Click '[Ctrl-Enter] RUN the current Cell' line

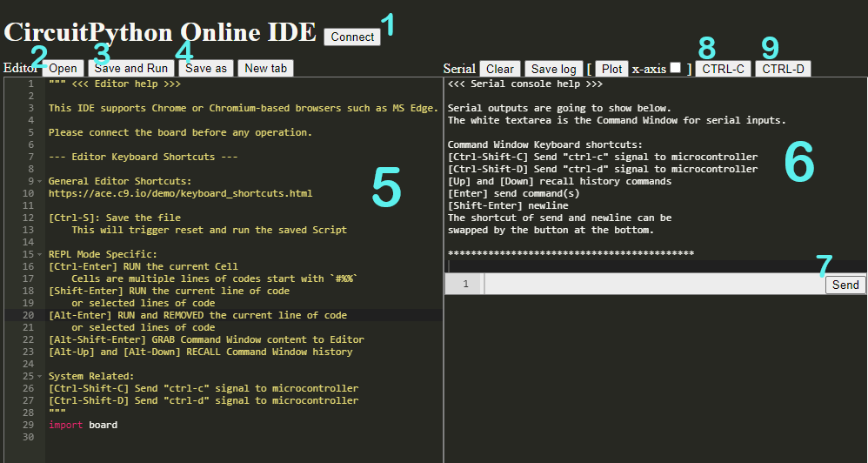tap(144, 266)
